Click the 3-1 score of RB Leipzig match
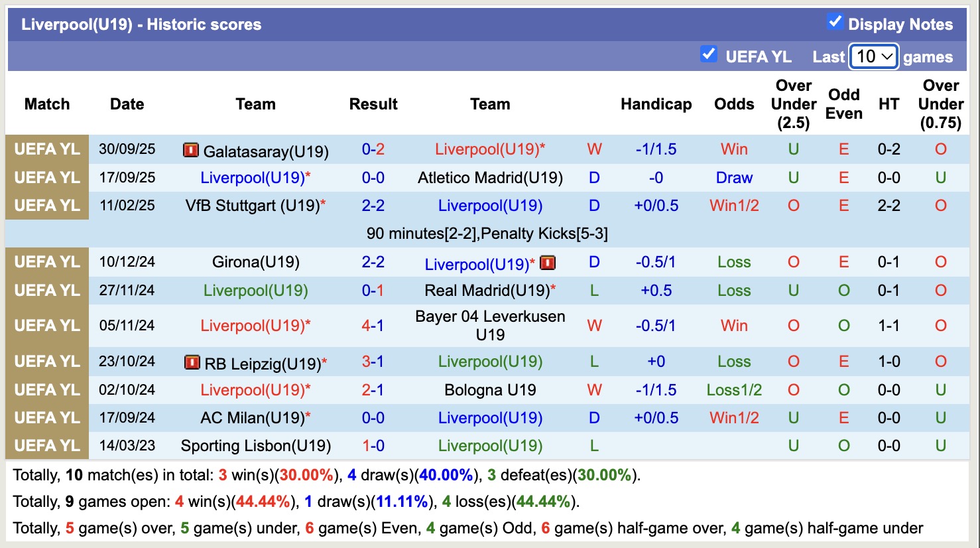Viewport: 980px width, 548px height. [373, 362]
